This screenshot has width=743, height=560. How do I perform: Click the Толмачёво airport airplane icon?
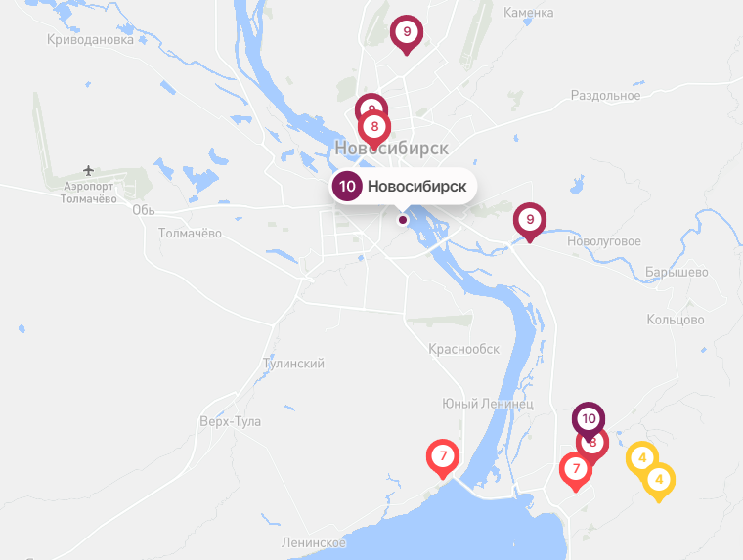click(x=88, y=170)
